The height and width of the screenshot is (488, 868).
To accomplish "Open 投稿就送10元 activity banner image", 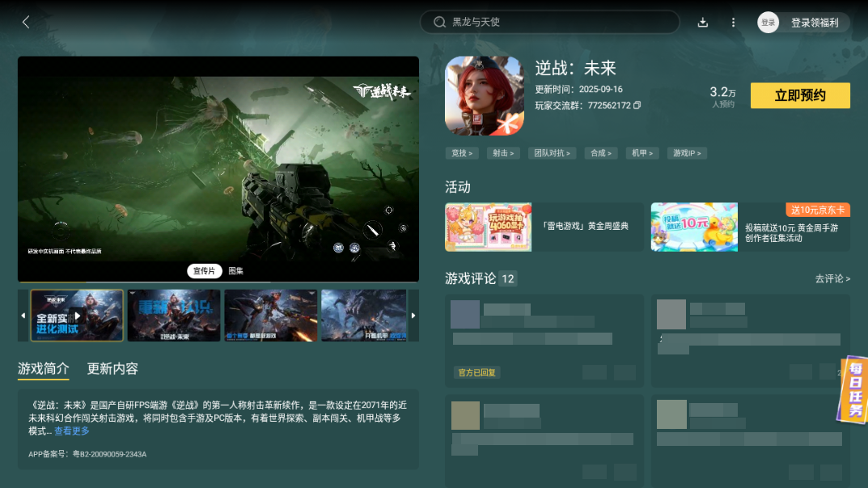I will pos(694,227).
